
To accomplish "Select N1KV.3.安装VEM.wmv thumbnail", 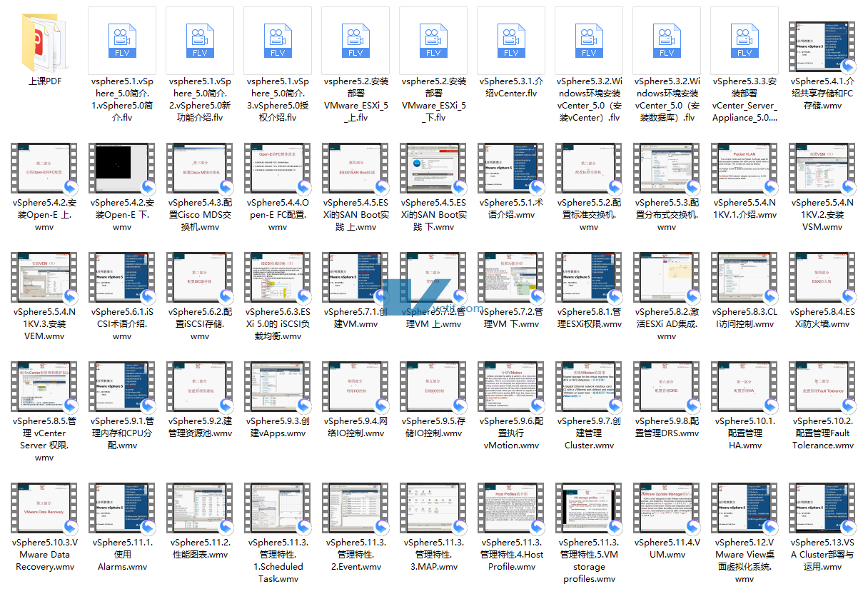I will click(x=44, y=278).
